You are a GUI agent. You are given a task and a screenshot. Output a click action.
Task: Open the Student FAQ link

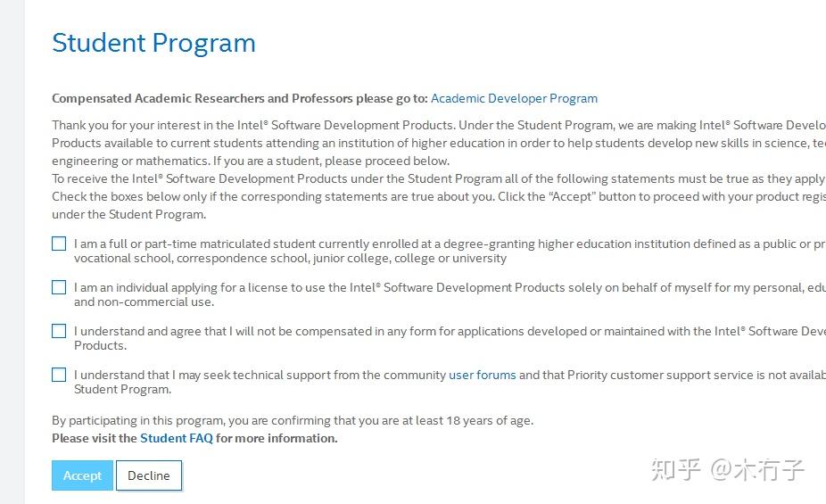pos(177,438)
